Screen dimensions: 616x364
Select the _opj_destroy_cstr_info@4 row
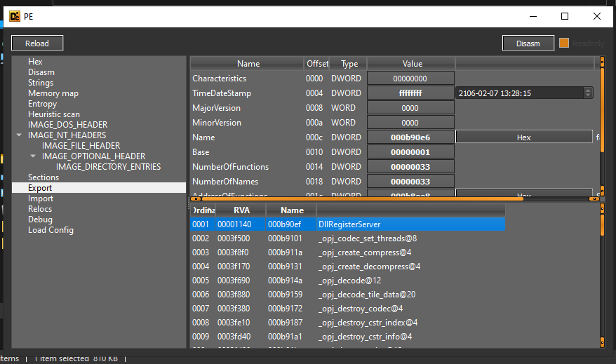(348, 337)
